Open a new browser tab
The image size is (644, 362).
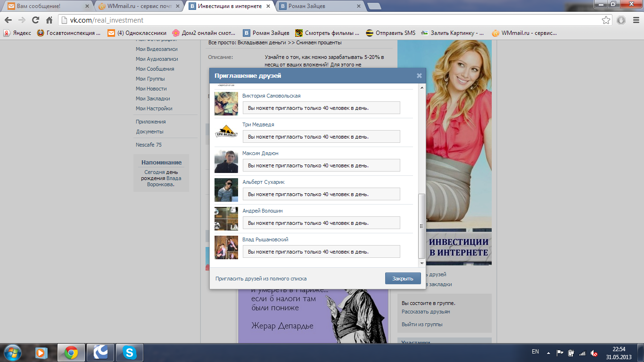click(x=374, y=6)
